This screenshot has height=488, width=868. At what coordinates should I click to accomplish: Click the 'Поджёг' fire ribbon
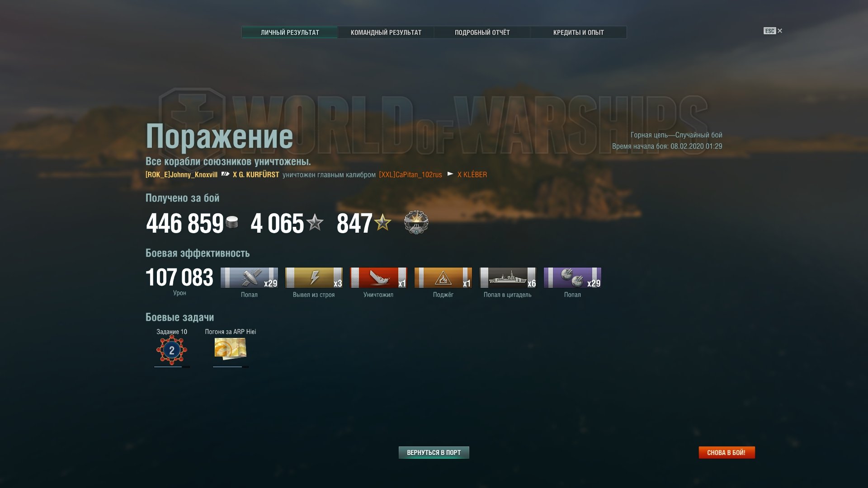click(x=443, y=277)
